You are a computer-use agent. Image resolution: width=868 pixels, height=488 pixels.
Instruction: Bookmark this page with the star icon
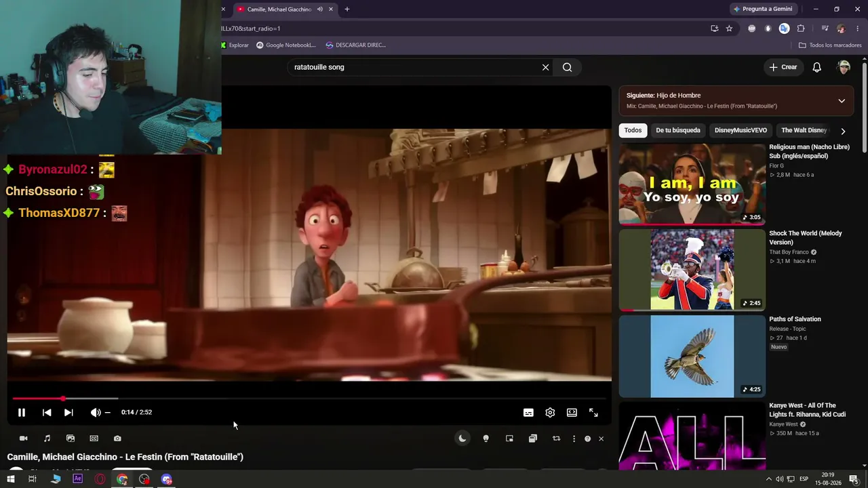[729, 28]
